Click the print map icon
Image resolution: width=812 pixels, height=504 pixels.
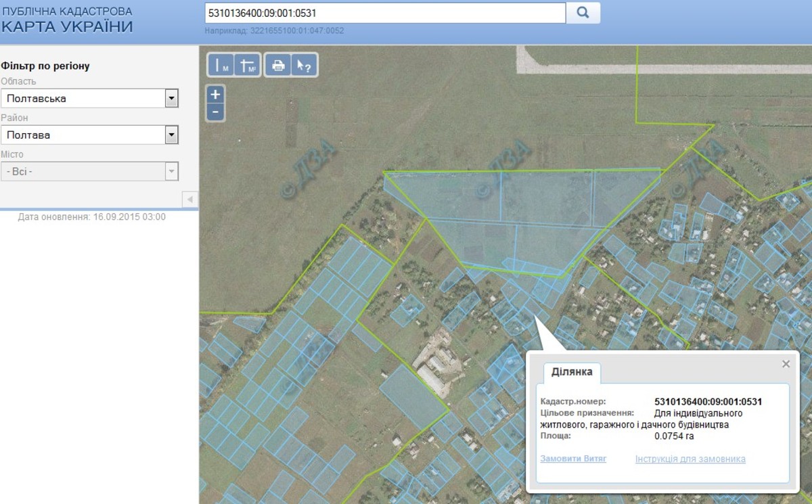pos(278,65)
